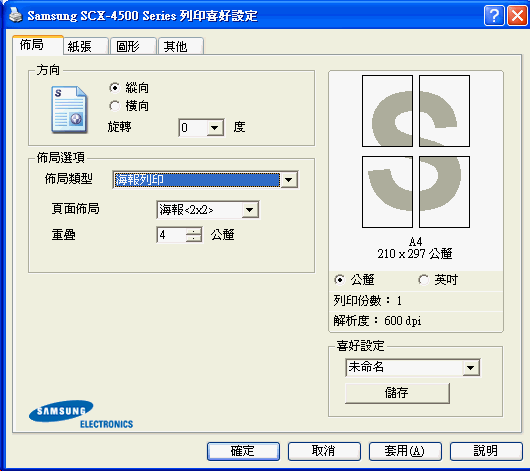The image size is (530, 471).
Task: Click the 儲存 save button
Action: point(397,393)
